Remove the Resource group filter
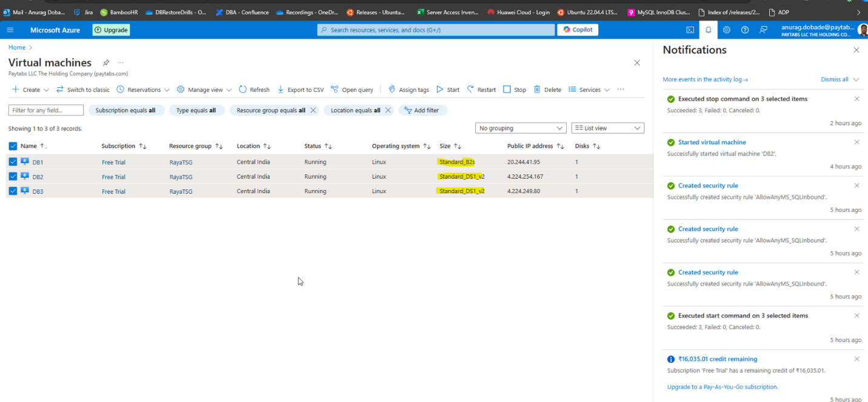The width and height of the screenshot is (868, 402). point(313,110)
